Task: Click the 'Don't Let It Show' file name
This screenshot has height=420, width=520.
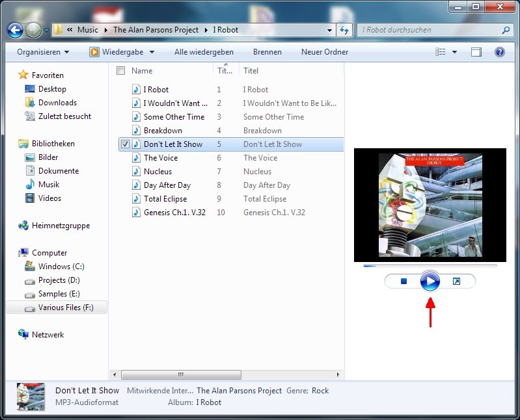Action: (x=173, y=144)
